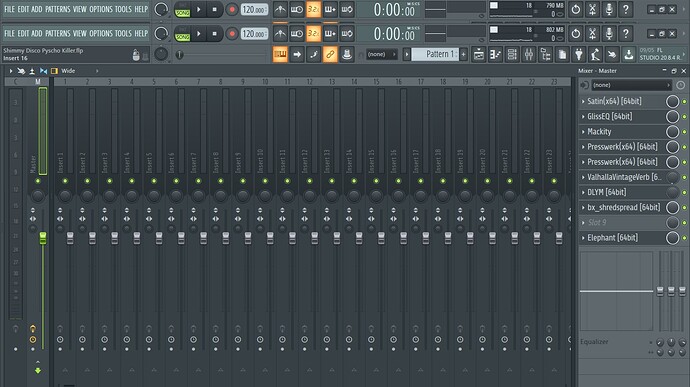Open OPTIONS in the second menu bar
This screenshot has width=690, height=387.
(101, 33)
